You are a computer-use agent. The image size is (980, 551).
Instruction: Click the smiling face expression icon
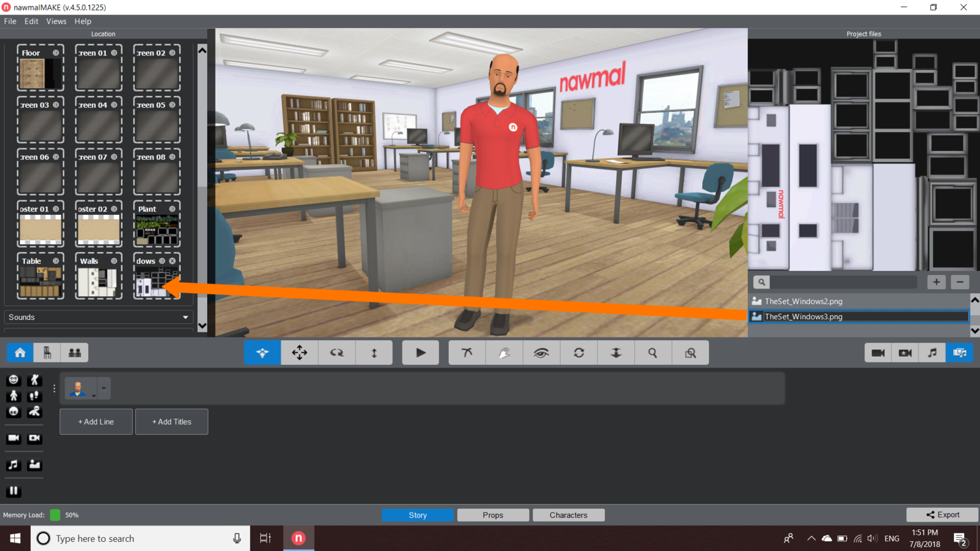coord(13,379)
